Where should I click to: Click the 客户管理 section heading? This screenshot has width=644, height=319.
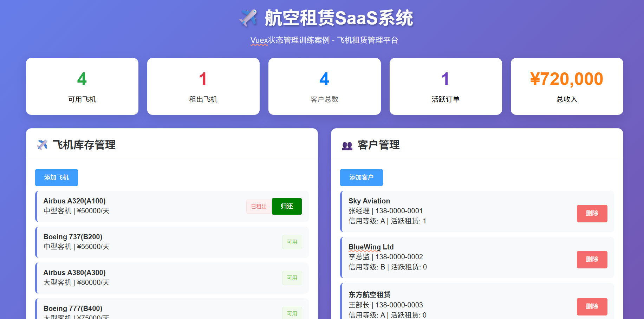click(379, 145)
